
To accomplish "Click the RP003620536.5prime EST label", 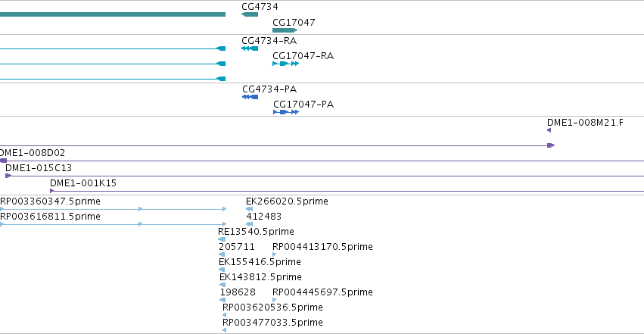I will [272, 307].
